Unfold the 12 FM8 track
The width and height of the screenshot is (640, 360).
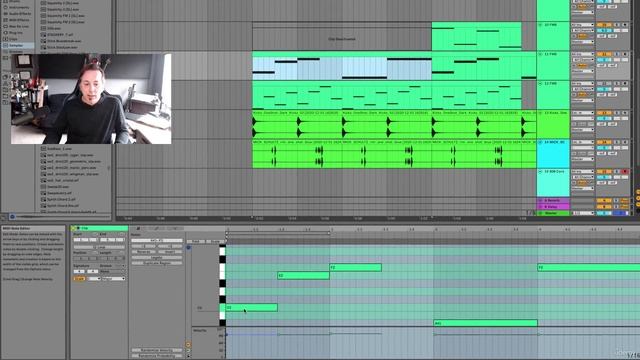(x=540, y=84)
